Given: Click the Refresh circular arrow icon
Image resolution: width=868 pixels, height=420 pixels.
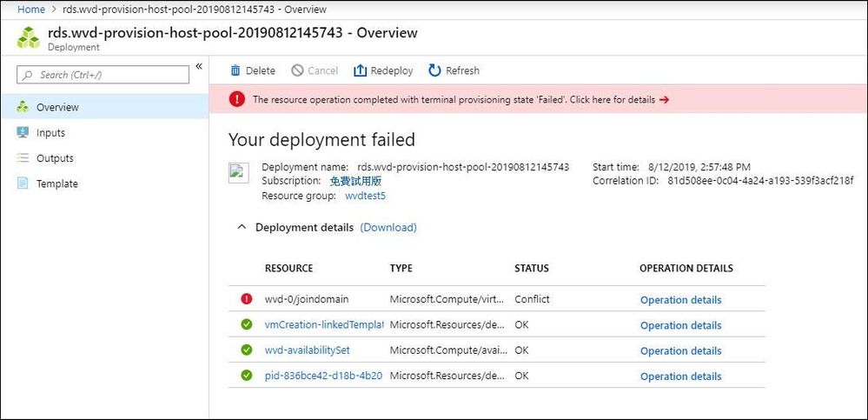Looking at the screenshot, I should click(x=435, y=70).
